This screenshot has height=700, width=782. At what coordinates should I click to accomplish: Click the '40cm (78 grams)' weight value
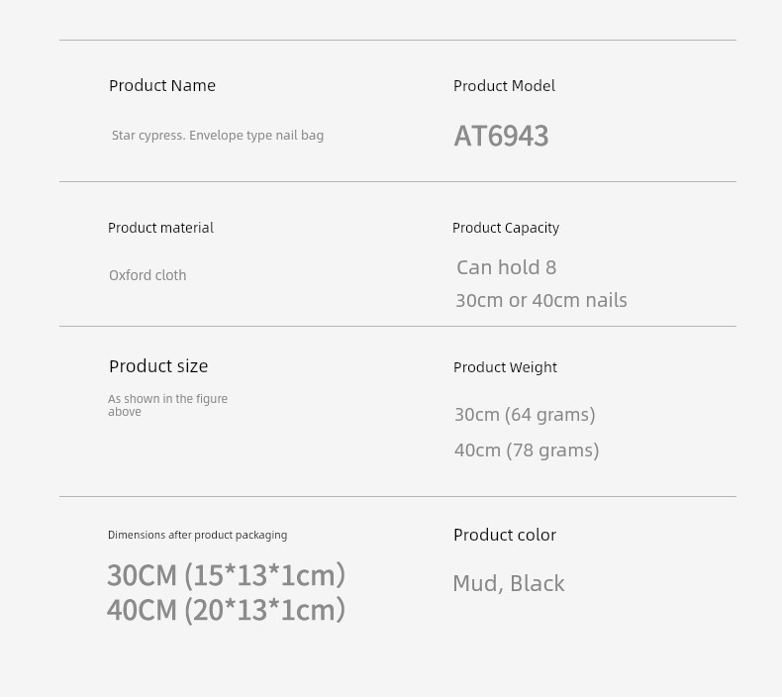tap(527, 450)
